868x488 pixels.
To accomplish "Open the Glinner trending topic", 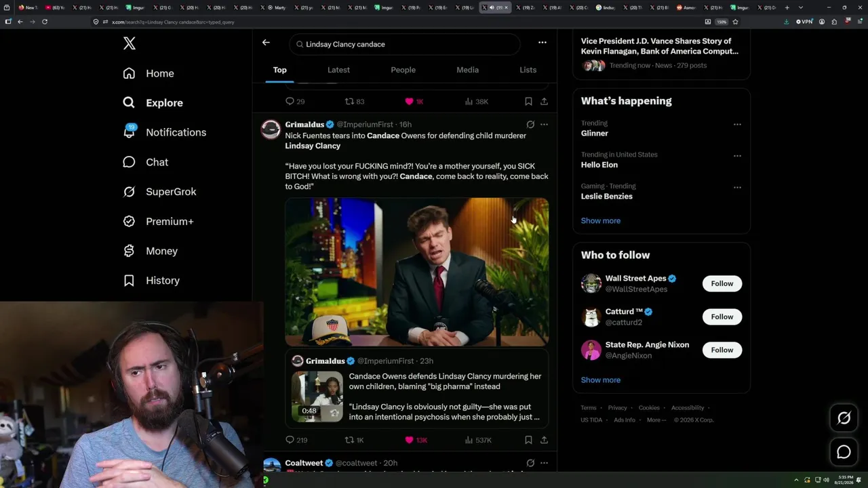I will pos(594,134).
